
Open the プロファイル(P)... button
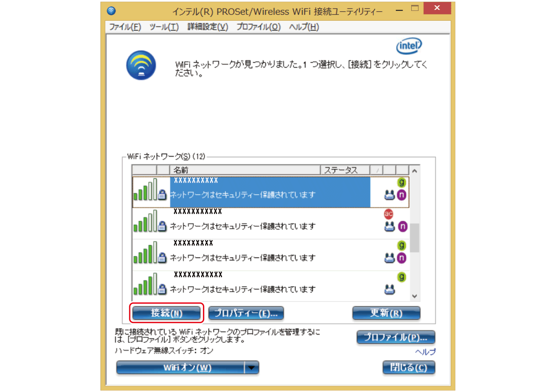tap(396, 337)
